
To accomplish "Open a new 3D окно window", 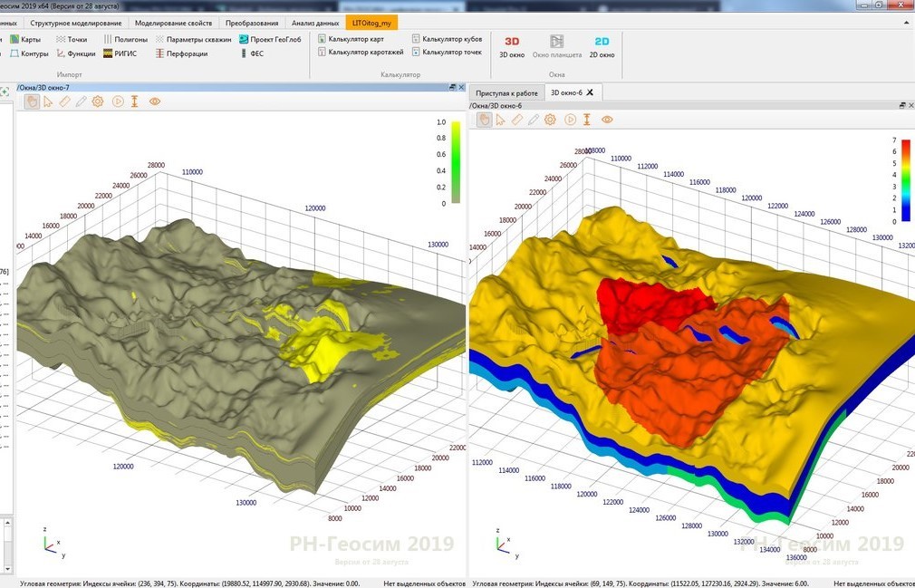I will (512, 45).
